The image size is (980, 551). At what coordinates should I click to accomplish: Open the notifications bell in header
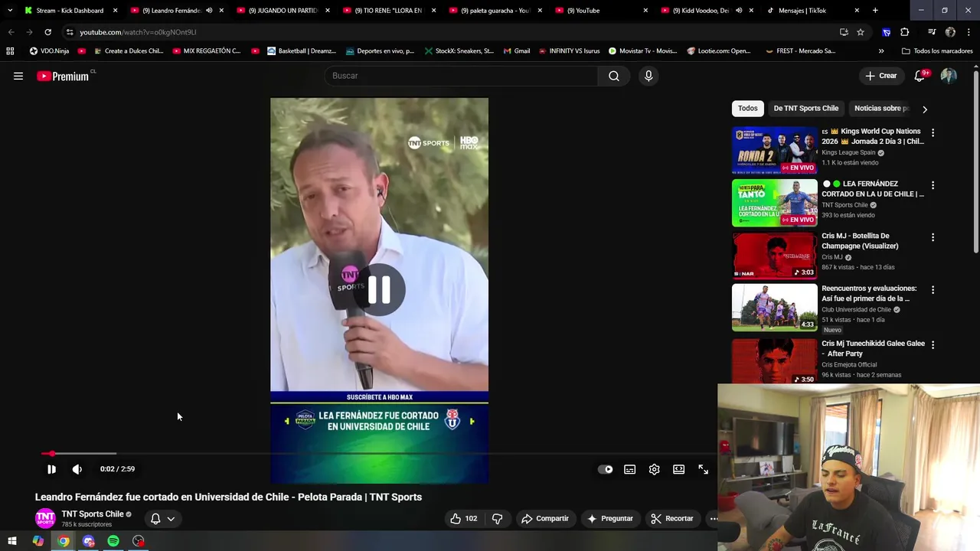coord(920,76)
